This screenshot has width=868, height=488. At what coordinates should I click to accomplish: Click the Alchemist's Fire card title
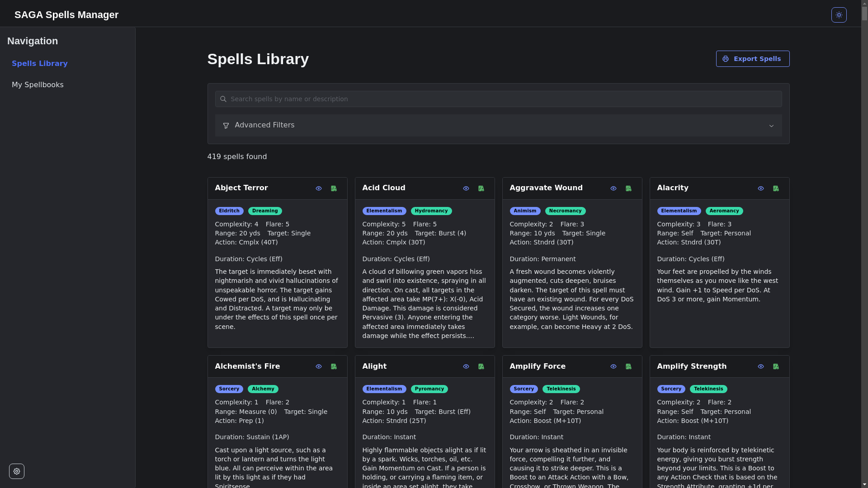[x=247, y=366]
